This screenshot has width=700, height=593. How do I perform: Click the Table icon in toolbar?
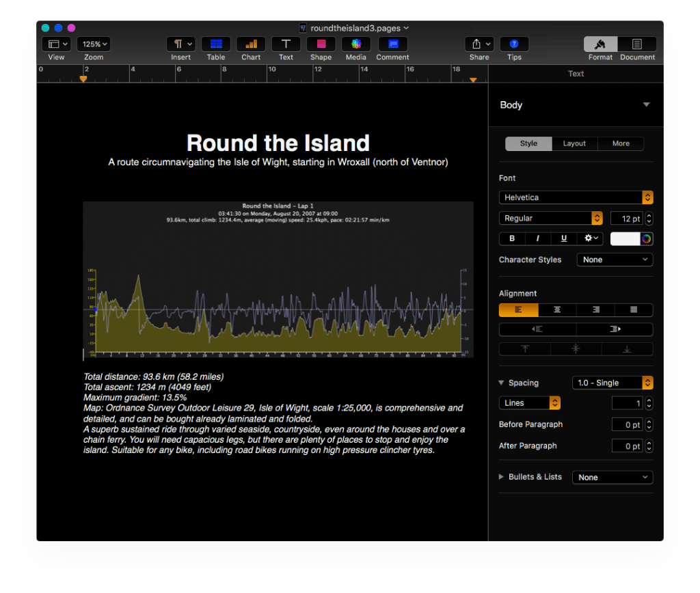pyautogui.click(x=216, y=44)
